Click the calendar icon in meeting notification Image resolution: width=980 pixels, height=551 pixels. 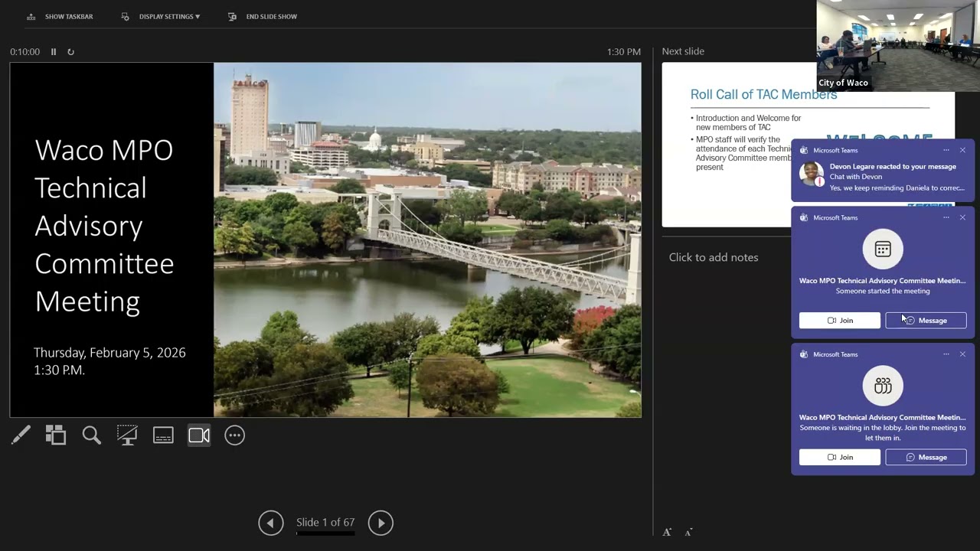coord(883,249)
